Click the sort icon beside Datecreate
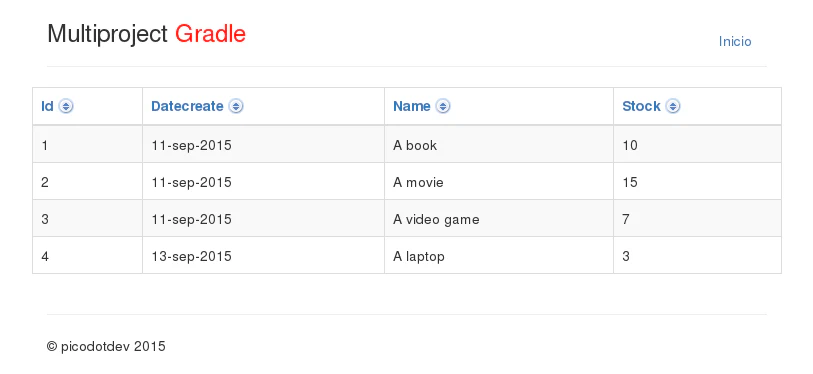 pos(236,106)
